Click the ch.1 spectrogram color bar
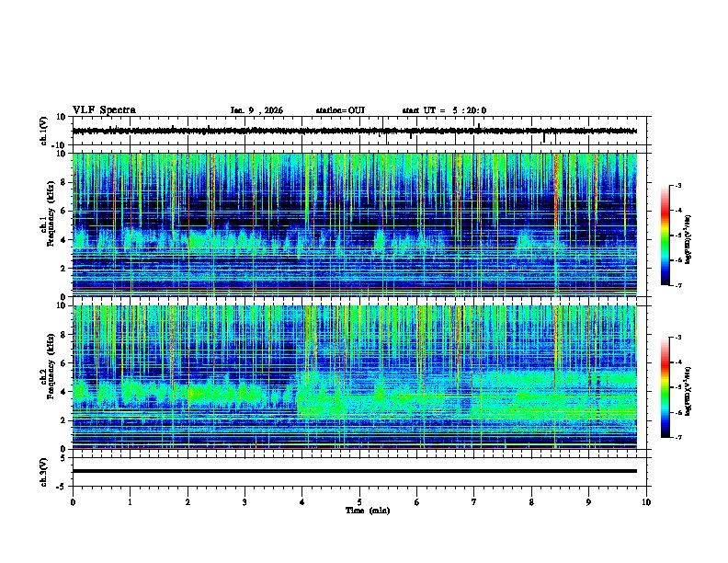The image size is (728, 563). coord(665,236)
